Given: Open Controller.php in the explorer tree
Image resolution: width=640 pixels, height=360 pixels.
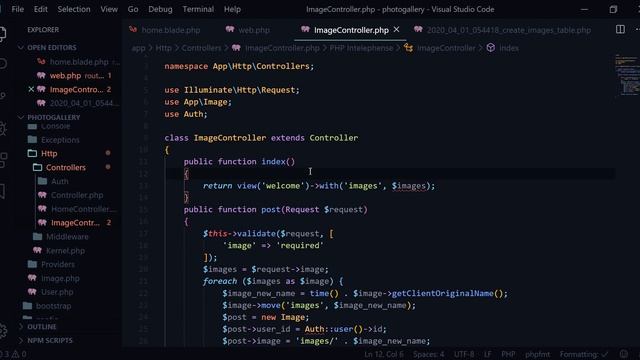Looking at the screenshot, I should pos(77,195).
